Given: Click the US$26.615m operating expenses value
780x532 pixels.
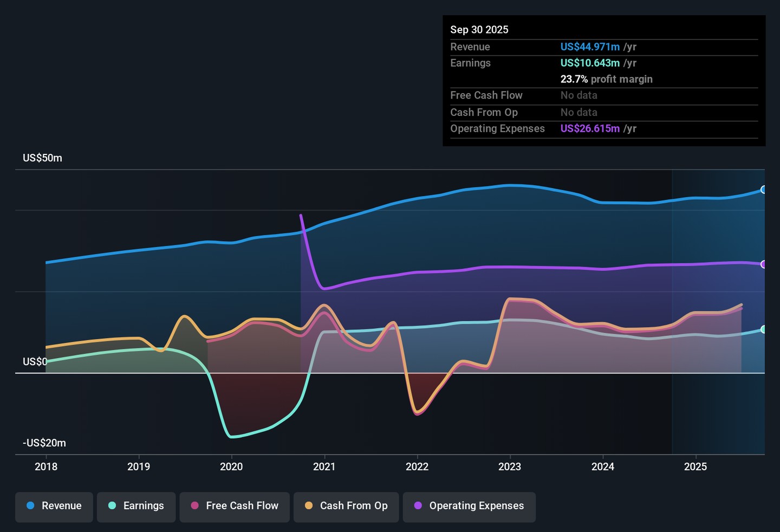Looking at the screenshot, I should pos(590,128).
